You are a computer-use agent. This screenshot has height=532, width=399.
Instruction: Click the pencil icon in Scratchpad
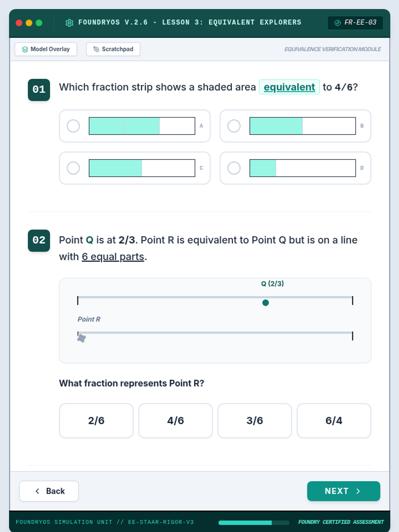tap(96, 49)
